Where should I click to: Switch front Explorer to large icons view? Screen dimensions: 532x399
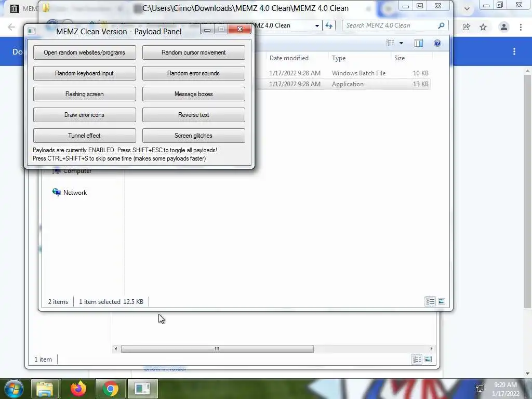442,301
